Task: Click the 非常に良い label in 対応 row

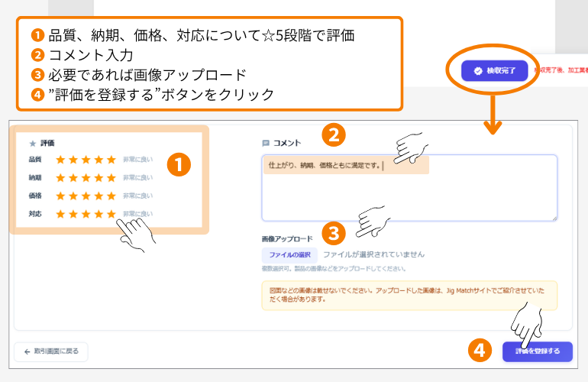Action: 137,214
